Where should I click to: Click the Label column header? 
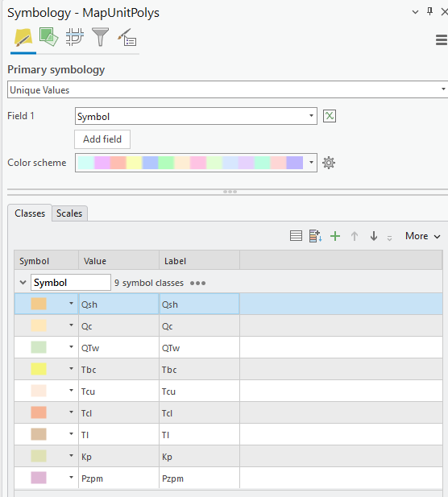click(x=200, y=261)
